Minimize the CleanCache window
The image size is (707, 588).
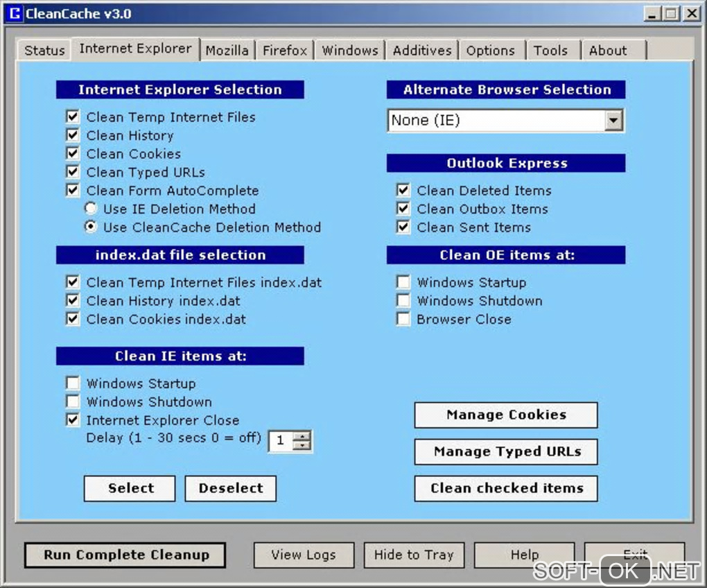tap(651, 14)
